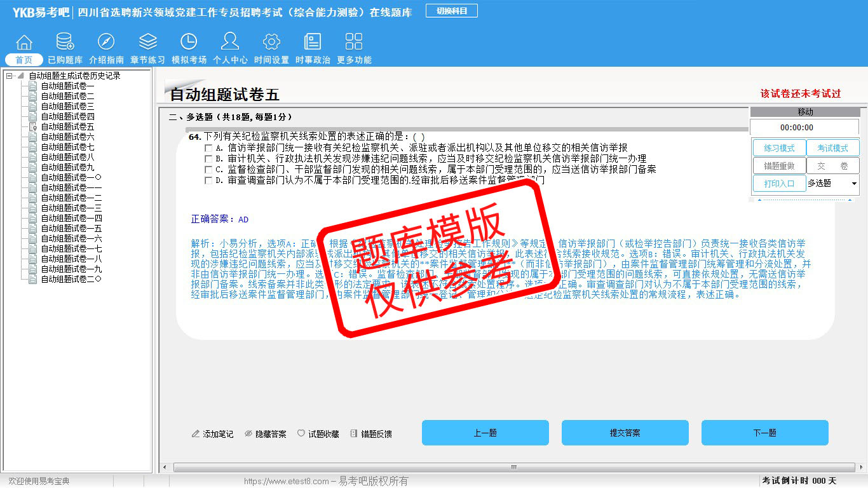Select 自动组题试卷一三 in the tree
The height and width of the screenshot is (488, 868).
(x=71, y=208)
